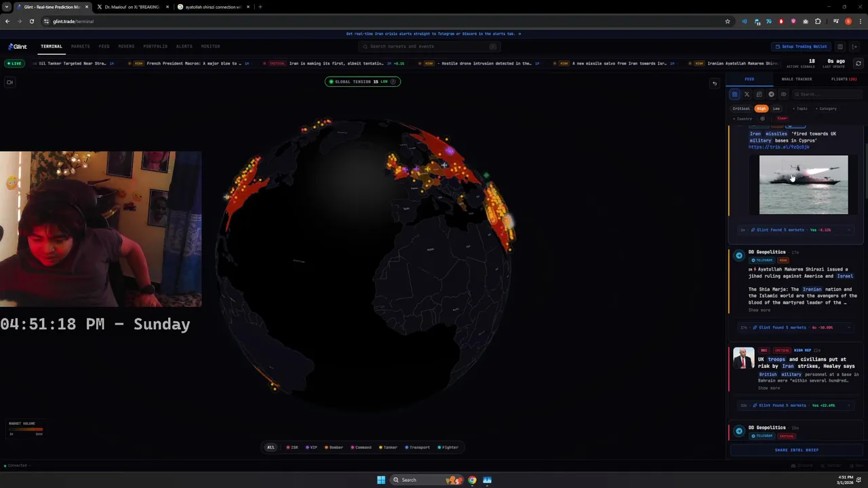The image size is (868, 488).
Task: Toggle Bomber aircraft filter
Action: [x=334, y=447]
